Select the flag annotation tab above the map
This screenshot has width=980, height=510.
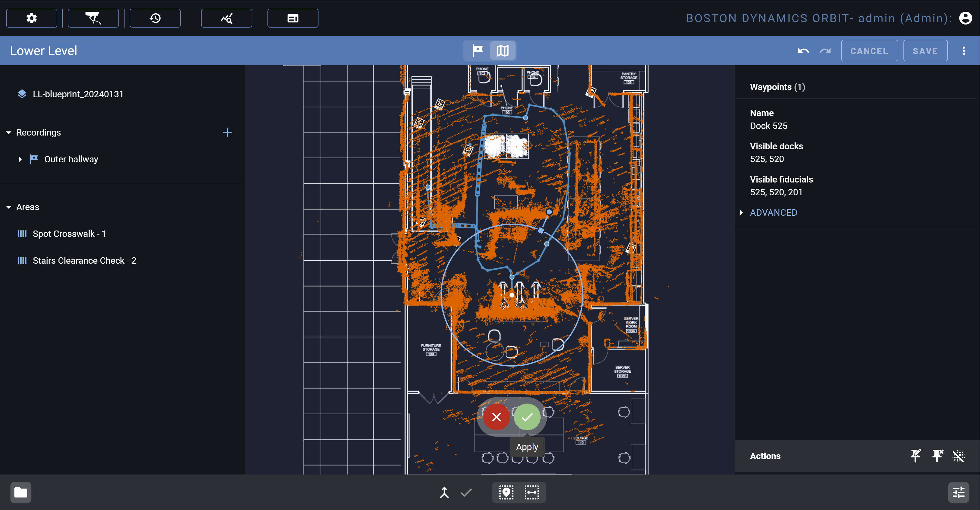pyautogui.click(x=477, y=50)
